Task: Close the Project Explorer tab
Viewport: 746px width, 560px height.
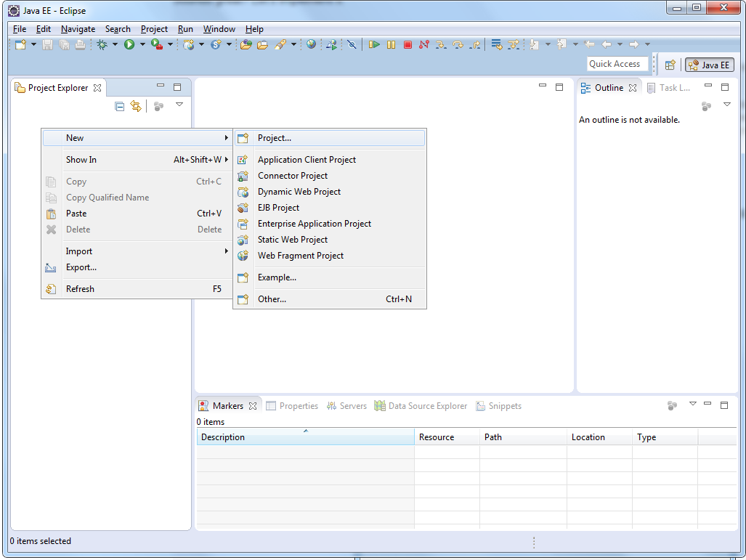Action: coord(97,88)
